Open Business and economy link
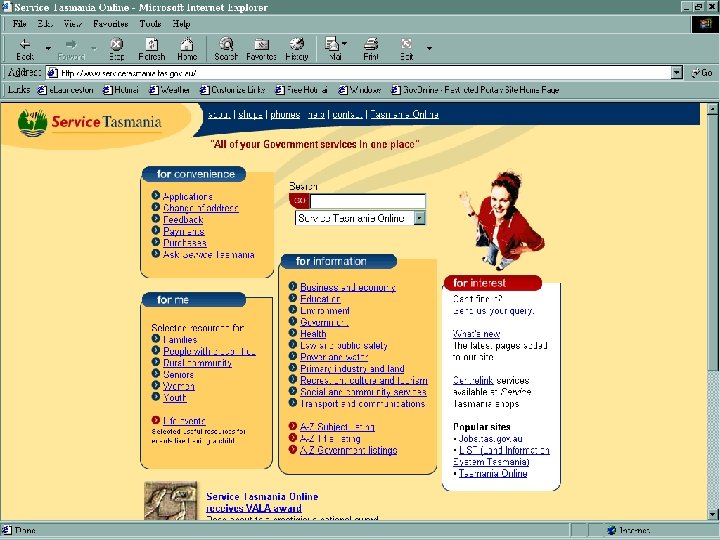This screenshot has width=720, height=540. [x=348, y=287]
